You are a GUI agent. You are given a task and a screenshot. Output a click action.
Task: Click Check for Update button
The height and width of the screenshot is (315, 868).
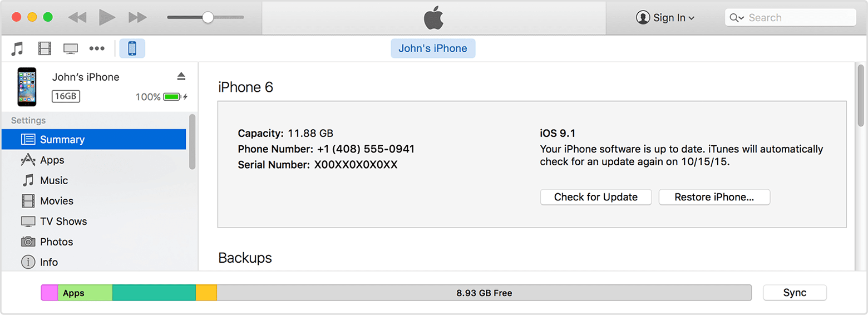tap(596, 197)
